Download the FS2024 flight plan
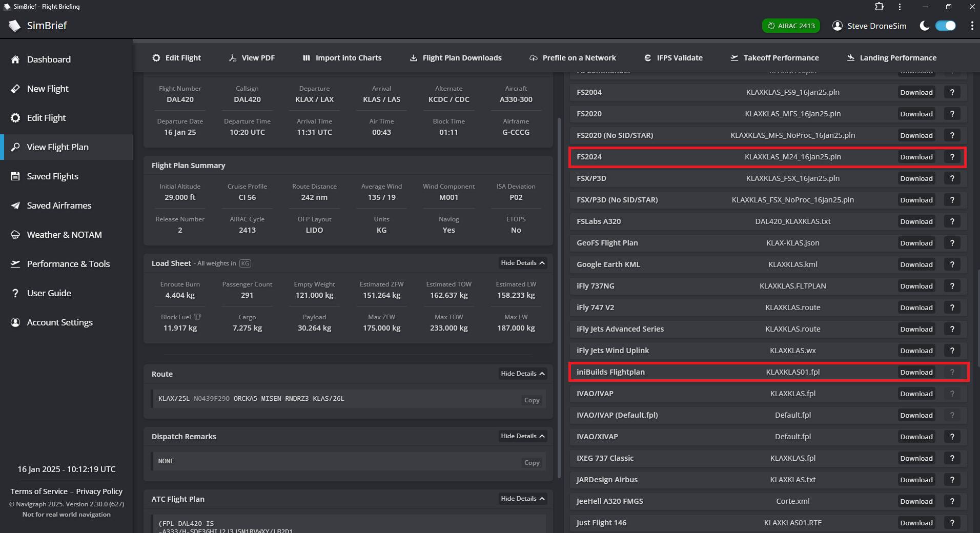 [916, 157]
